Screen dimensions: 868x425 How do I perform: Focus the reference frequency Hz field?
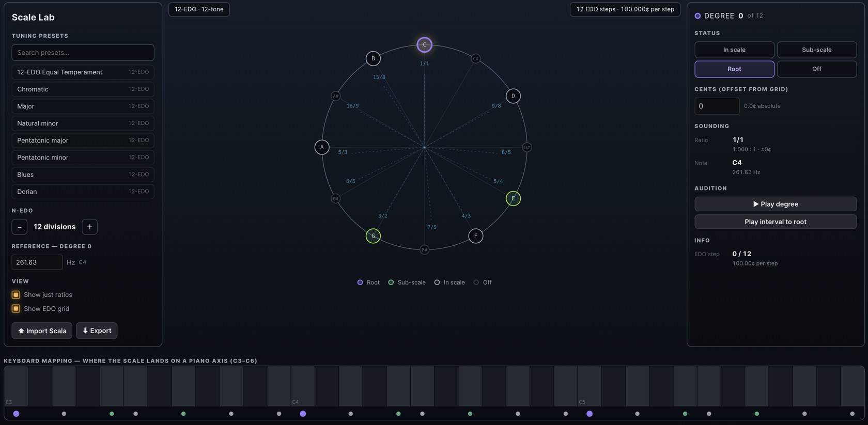37,262
